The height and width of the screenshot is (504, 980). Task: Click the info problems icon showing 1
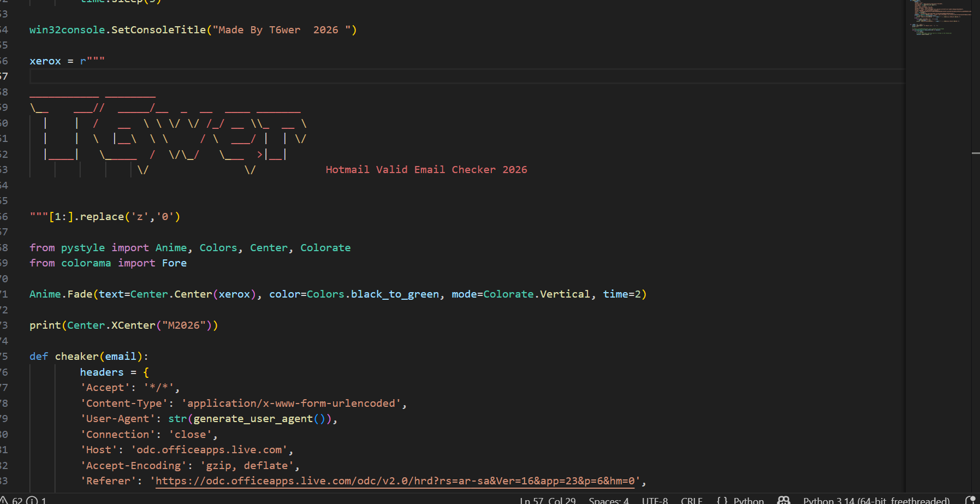[37, 500]
